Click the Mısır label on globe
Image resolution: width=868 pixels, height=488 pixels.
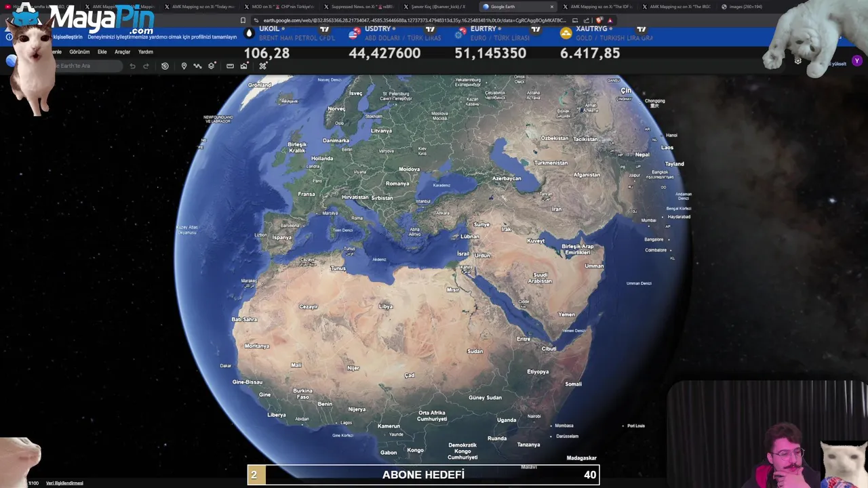point(453,290)
